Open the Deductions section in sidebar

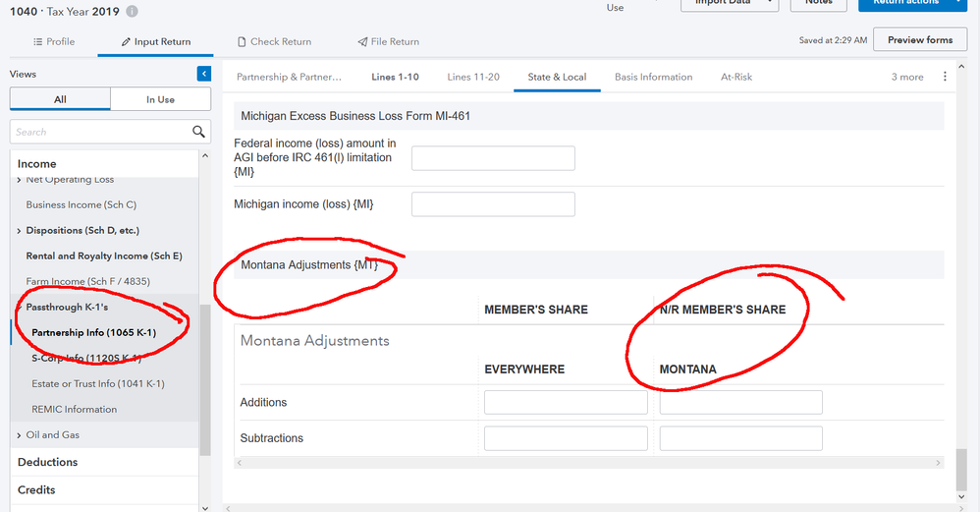coord(48,462)
